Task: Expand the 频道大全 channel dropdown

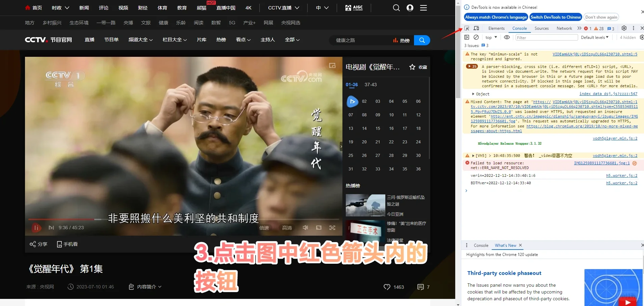Action: (140, 40)
